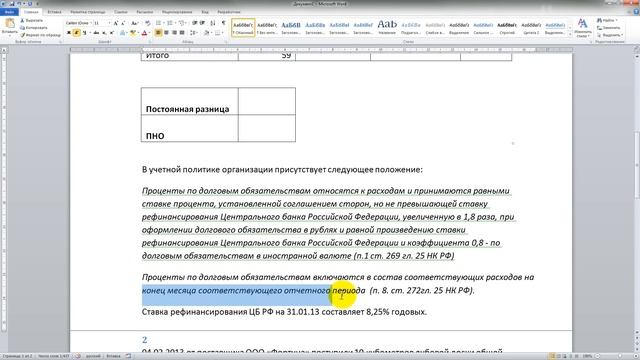Decrease font size with shrink font icon

pyautogui.click(x=123, y=23)
